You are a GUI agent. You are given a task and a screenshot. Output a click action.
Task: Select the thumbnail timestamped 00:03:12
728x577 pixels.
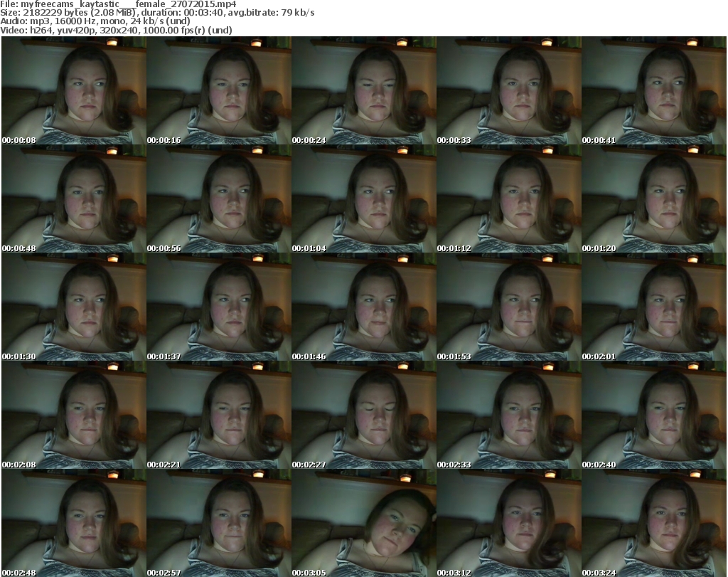click(x=509, y=523)
